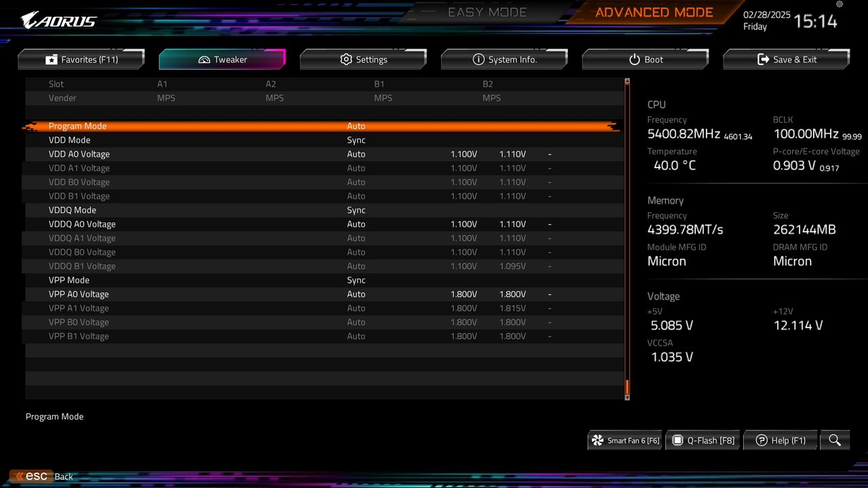Click the CPU temperature 40.0 °C reading

click(675, 165)
